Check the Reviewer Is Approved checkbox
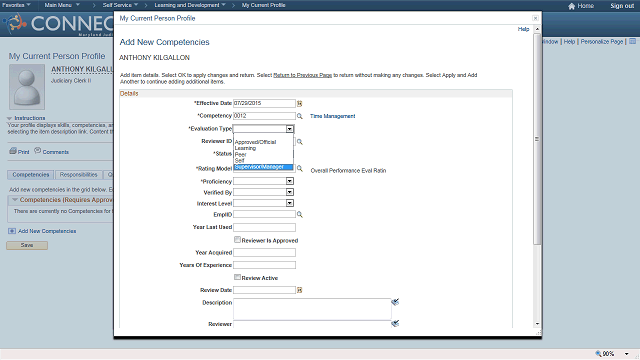 click(x=237, y=240)
